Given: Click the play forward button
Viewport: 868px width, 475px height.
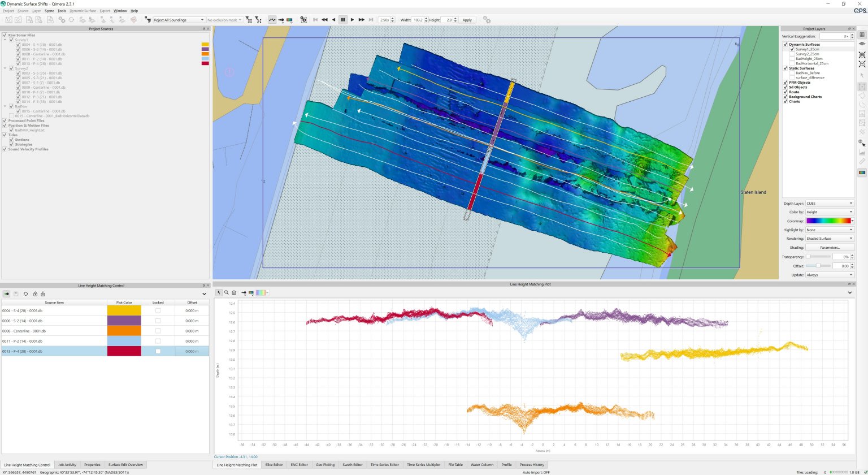Looking at the screenshot, I should pos(352,20).
